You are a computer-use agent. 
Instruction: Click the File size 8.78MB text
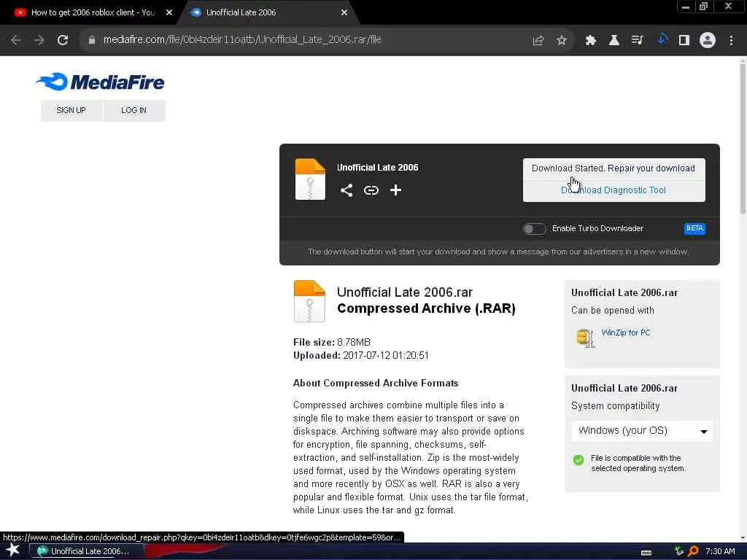[x=332, y=343]
